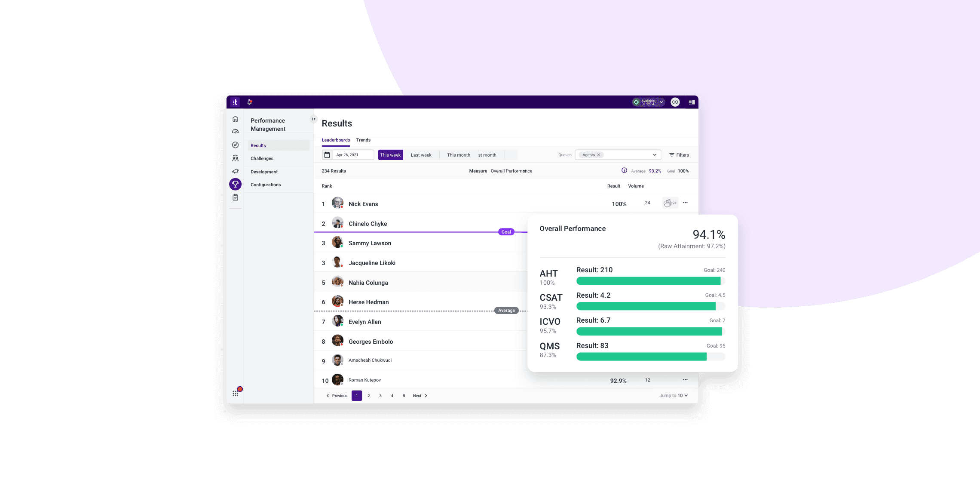
Task: Switch to the Leaderboards tab
Action: [335, 139]
